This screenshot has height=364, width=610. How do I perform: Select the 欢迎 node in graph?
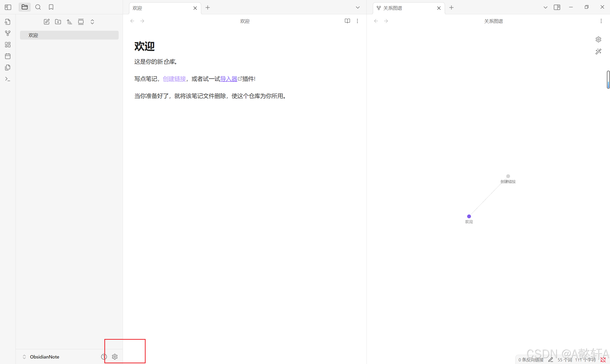click(469, 216)
